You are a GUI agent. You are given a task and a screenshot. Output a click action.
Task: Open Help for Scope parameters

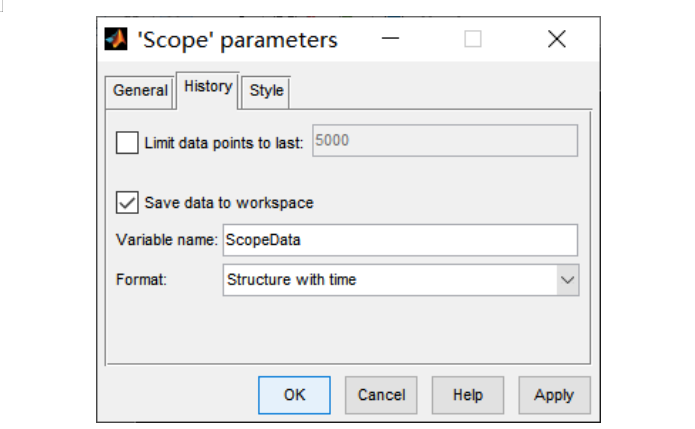click(x=468, y=395)
